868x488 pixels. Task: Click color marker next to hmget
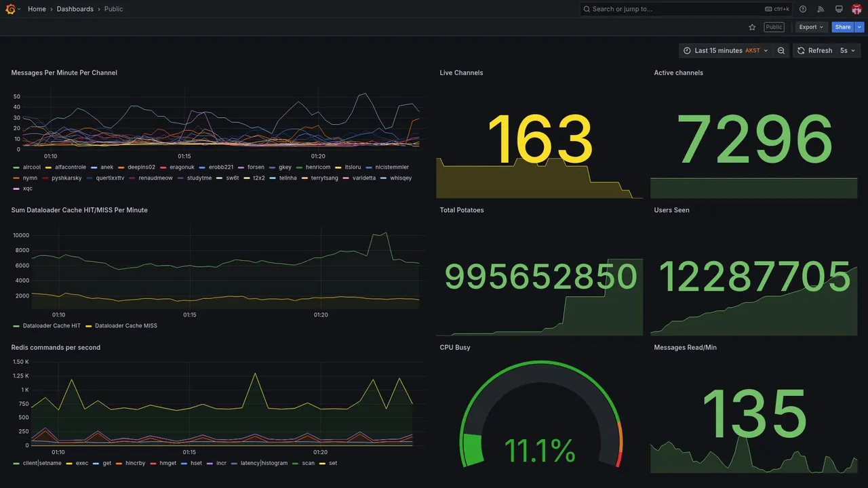coord(153,464)
